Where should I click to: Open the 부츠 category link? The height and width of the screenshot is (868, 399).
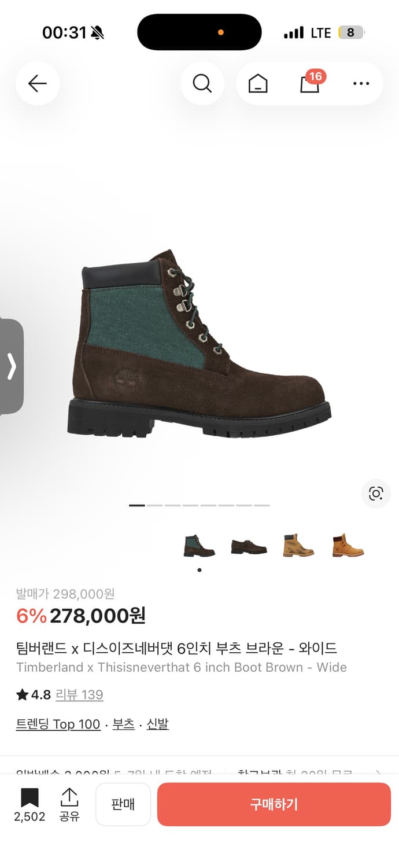coord(124,724)
